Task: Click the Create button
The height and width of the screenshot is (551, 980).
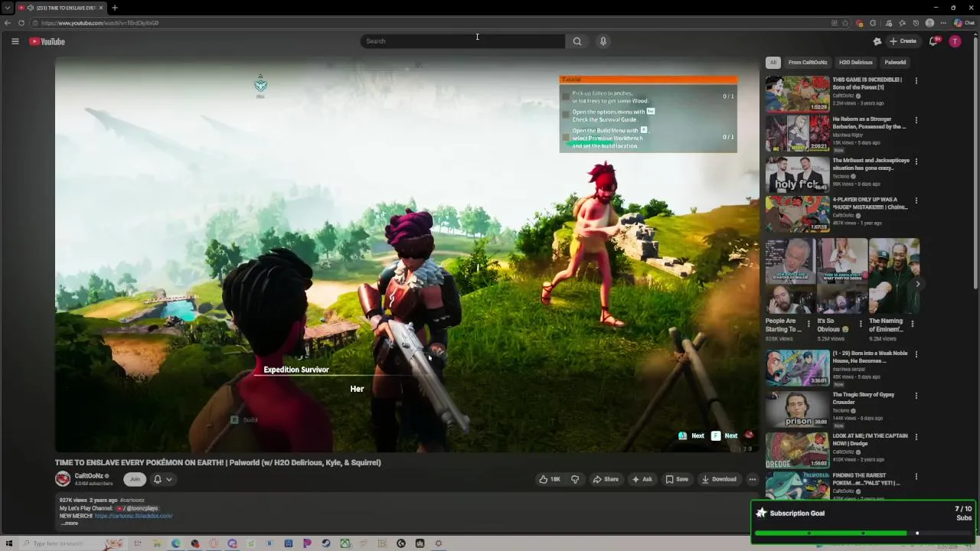Action: tap(903, 41)
